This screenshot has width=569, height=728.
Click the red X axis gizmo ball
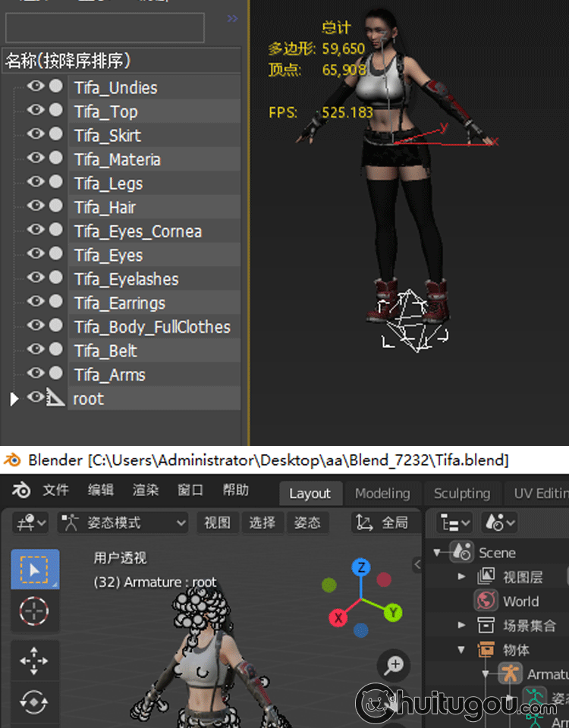pyautogui.click(x=338, y=618)
